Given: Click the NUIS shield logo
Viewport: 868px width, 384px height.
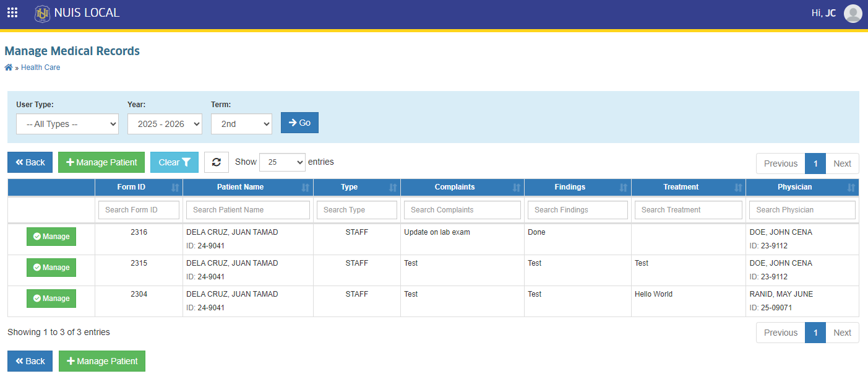Looking at the screenshot, I should (x=43, y=13).
